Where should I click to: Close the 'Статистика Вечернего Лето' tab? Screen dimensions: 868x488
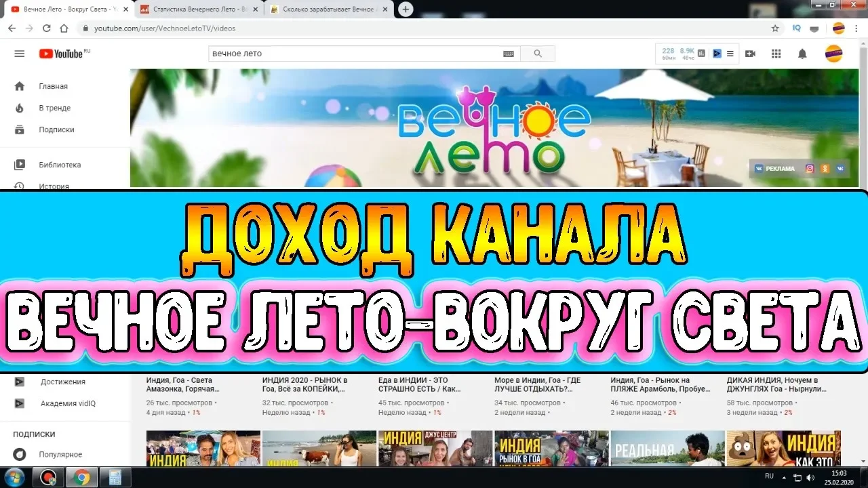coord(254,9)
